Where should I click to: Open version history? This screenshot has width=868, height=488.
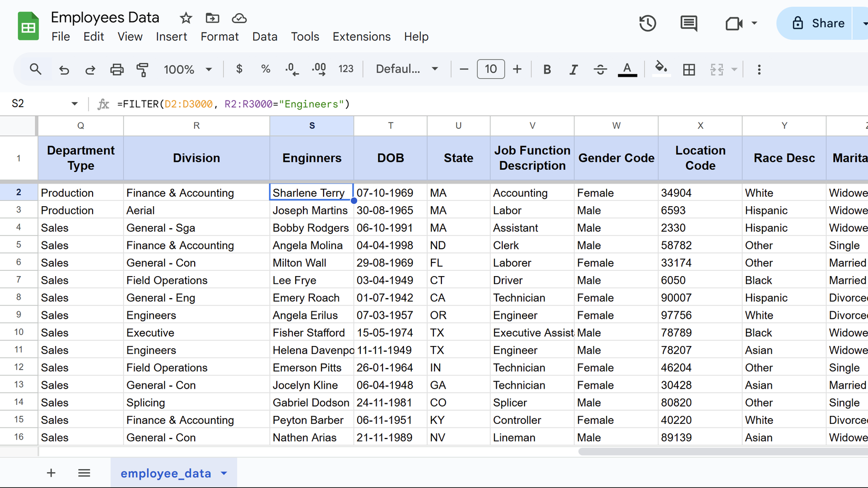648,23
